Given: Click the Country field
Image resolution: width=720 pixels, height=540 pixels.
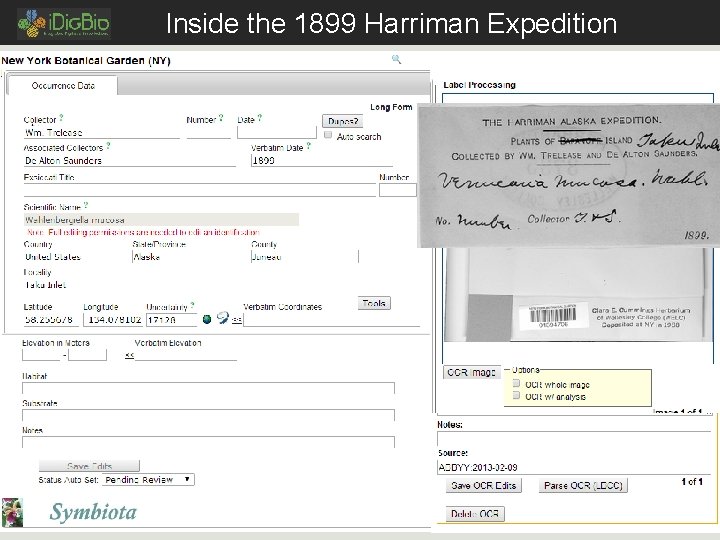Looking at the screenshot, I should point(76,257).
